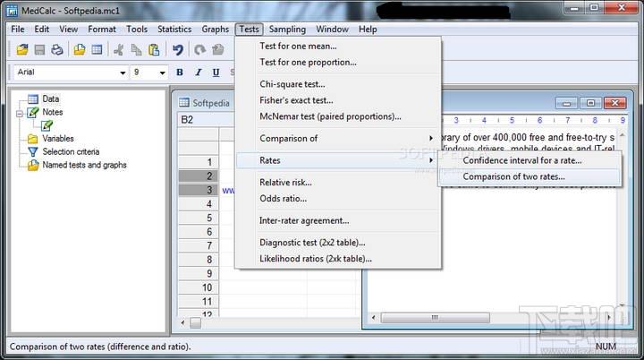
Task: Open the Window menu
Action: pos(332,30)
